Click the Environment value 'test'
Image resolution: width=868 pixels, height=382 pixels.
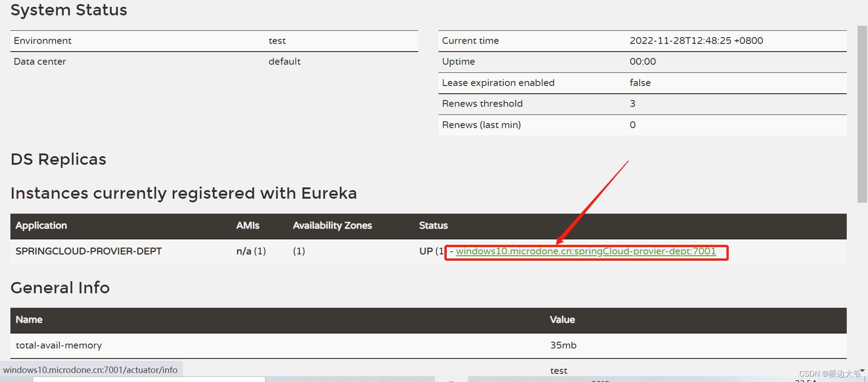pyautogui.click(x=277, y=41)
